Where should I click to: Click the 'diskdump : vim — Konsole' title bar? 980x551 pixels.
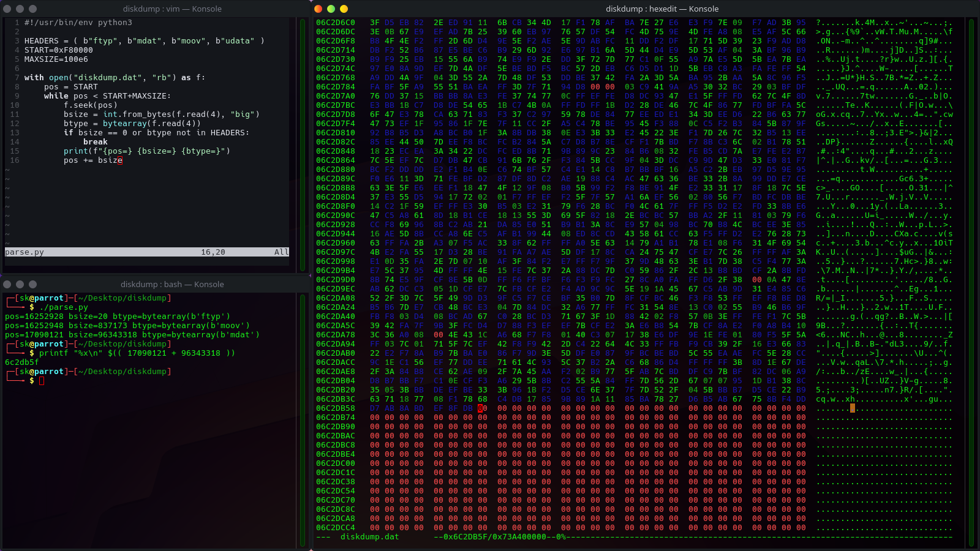pyautogui.click(x=171, y=9)
